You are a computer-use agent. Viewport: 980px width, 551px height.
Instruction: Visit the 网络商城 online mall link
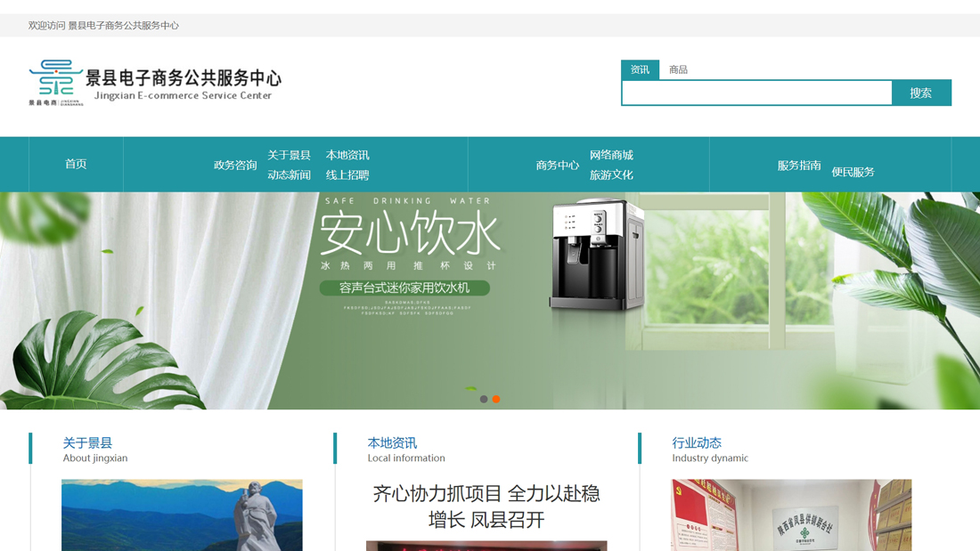click(x=611, y=155)
